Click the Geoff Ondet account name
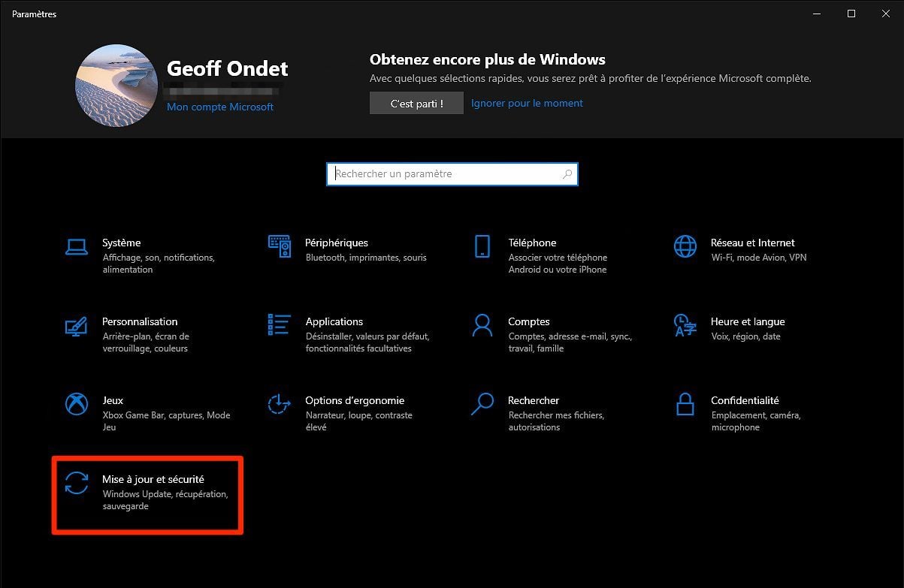 coord(228,68)
